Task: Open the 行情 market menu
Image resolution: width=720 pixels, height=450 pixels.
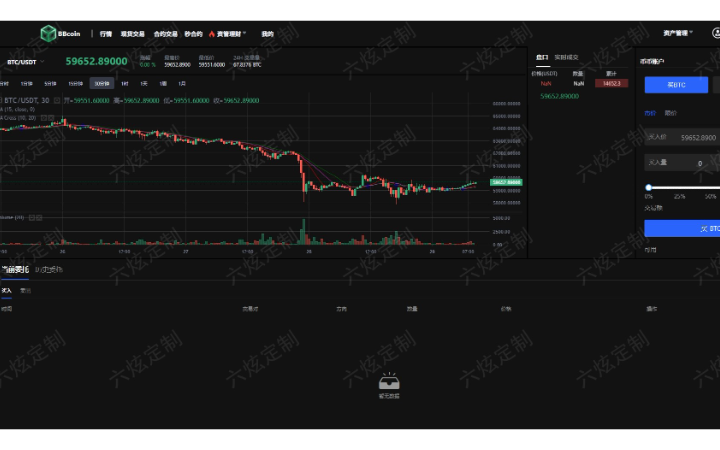Action: (106, 34)
